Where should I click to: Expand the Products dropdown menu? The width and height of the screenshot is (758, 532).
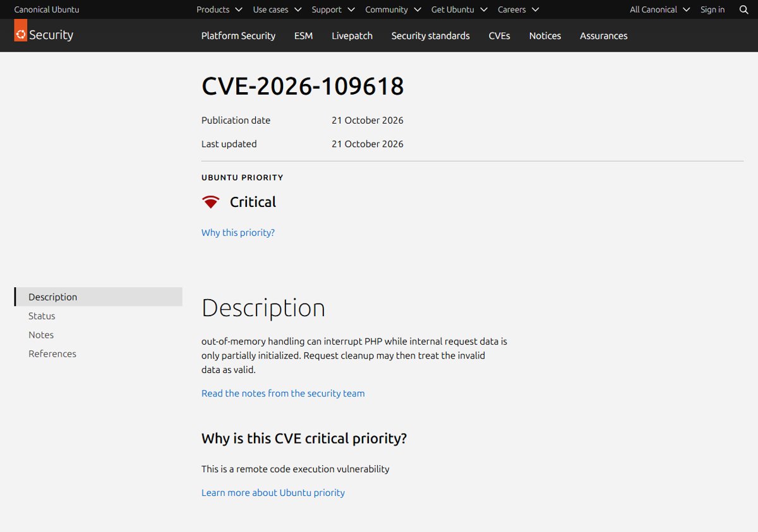[x=219, y=9]
